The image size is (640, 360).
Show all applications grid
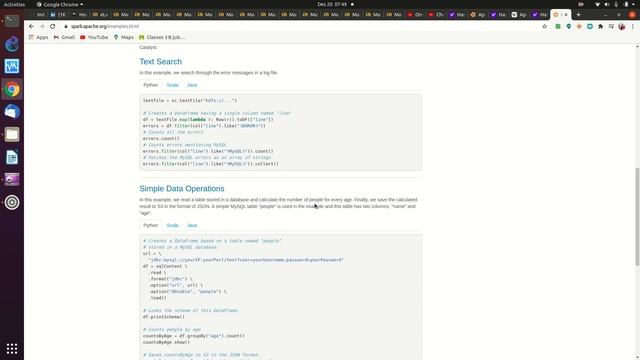[12, 349]
